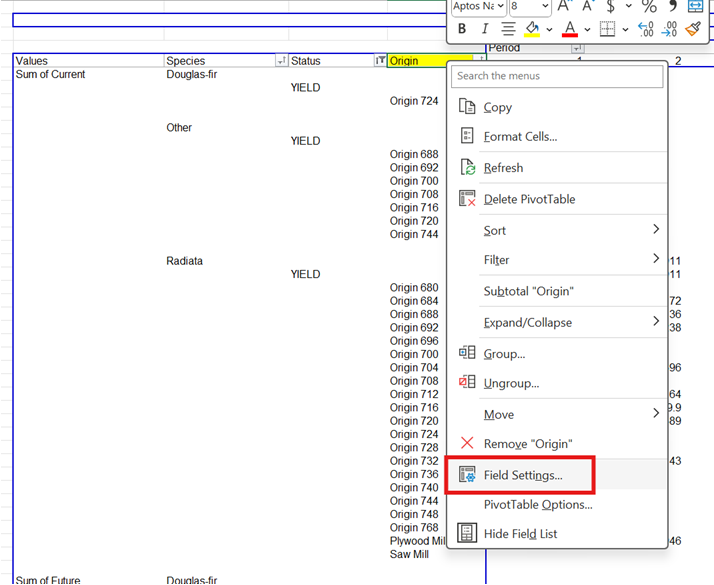Decrease font size with the small A
The height and width of the screenshot is (585, 714).
[x=587, y=6]
